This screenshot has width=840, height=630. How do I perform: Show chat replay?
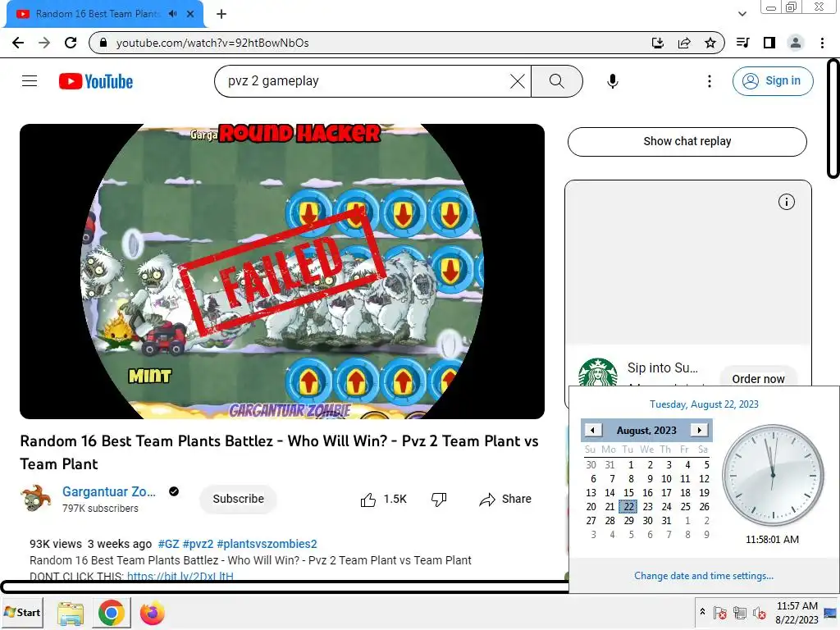[x=687, y=141]
